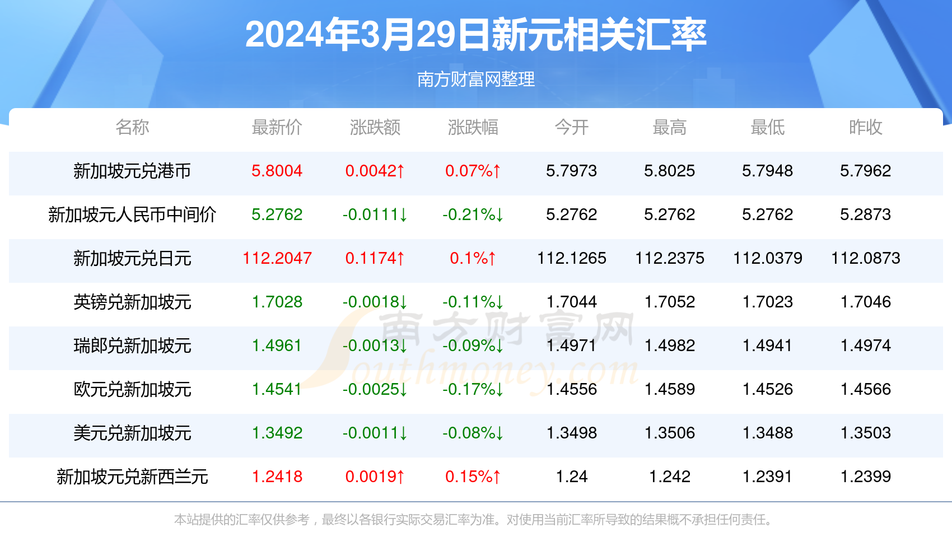Click the change percentage -0.11%↓
Screen dimensions: 952x560
pyautogui.click(x=473, y=302)
